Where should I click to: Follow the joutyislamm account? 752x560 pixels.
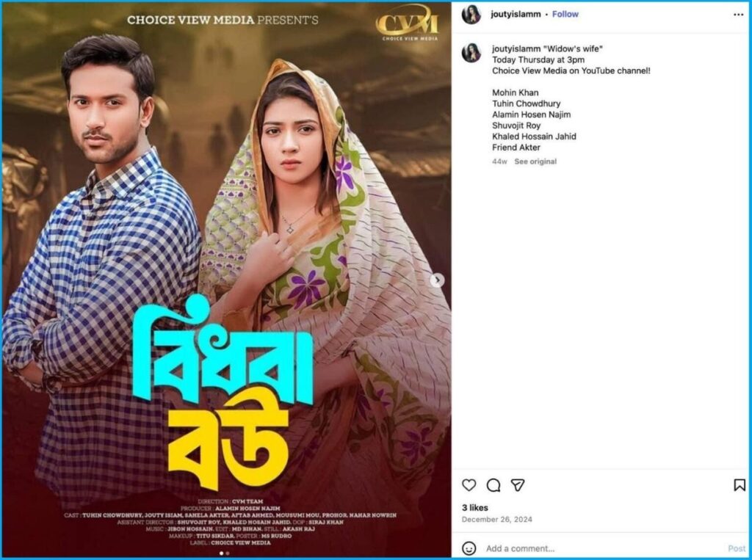pos(565,15)
